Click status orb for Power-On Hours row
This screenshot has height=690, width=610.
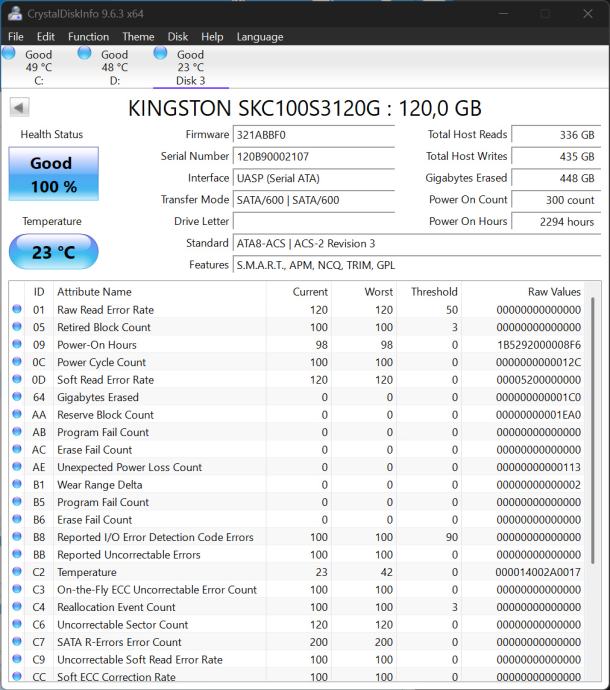(17, 345)
